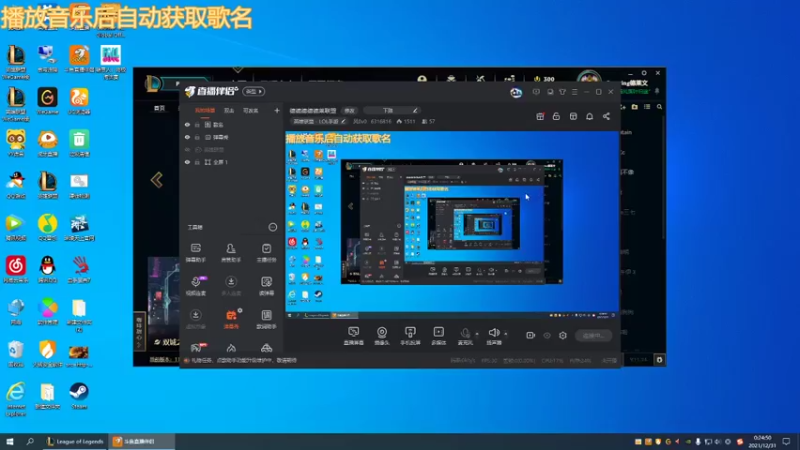Viewport: 800px width, 450px height.
Task: Click the gift task notice in status bar
Action: pos(242,360)
